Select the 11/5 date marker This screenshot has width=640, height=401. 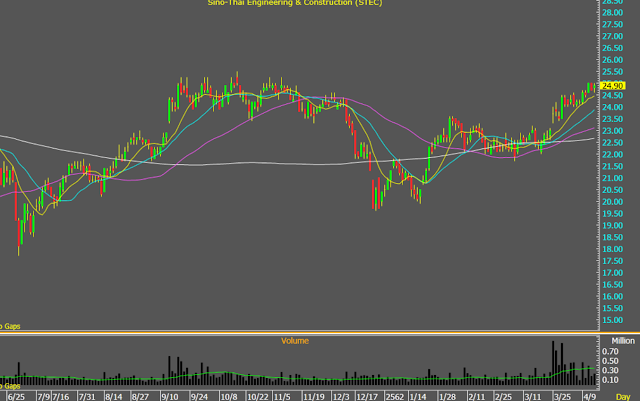[282, 397]
